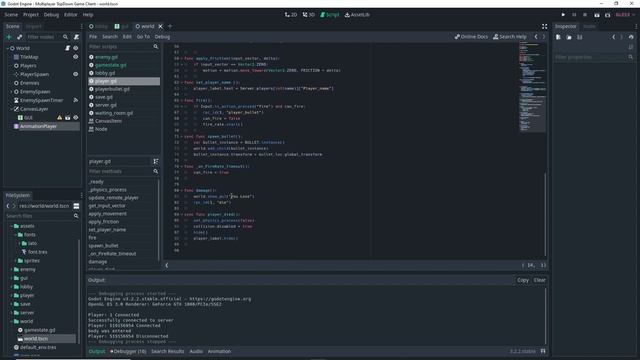The width and height of the screenshot is (640, 360).
Task: Click the signal icon on EnemySpawnTimer node
Action: point(76,100)
